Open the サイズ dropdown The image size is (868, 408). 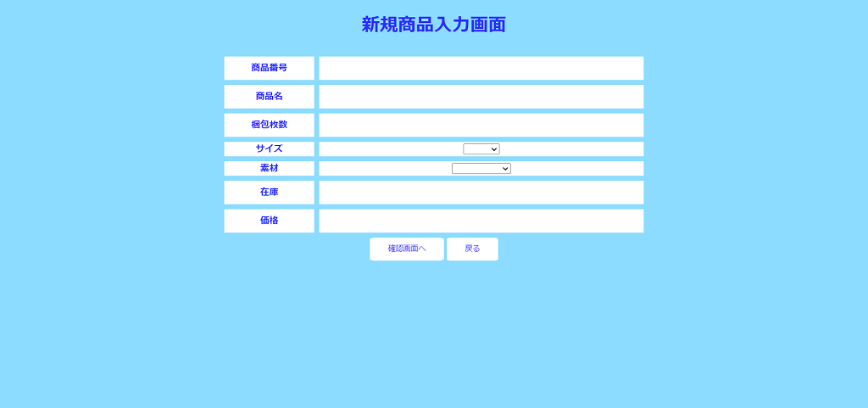point(481,149)
